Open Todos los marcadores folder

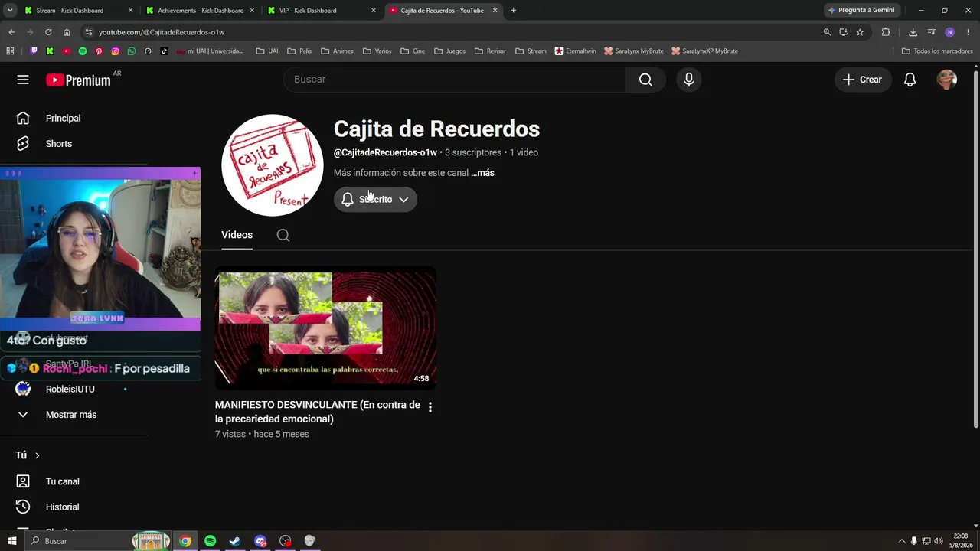point(937,51)
